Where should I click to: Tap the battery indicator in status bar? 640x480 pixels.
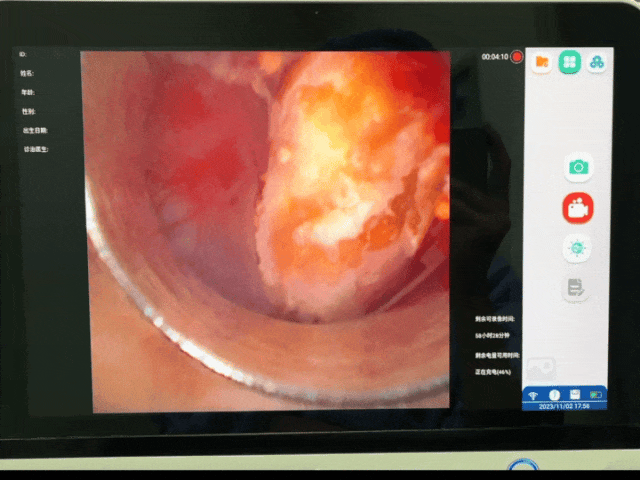596,394
